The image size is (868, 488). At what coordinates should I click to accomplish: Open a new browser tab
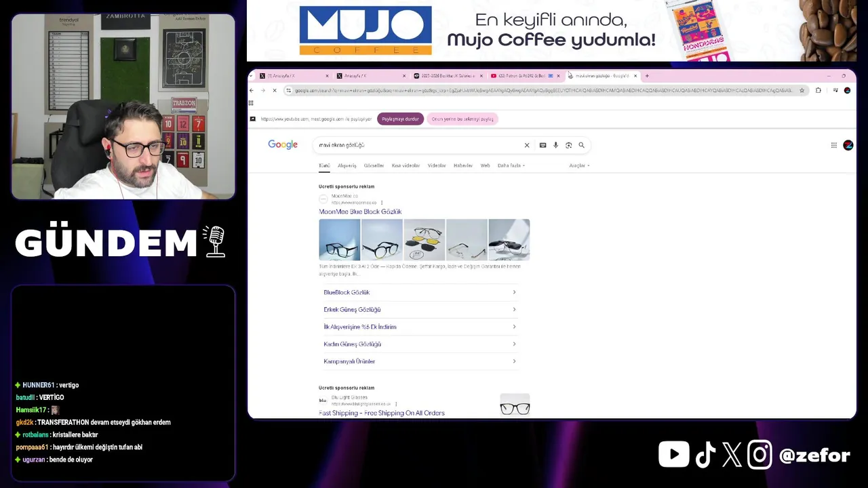coord(647,76)
